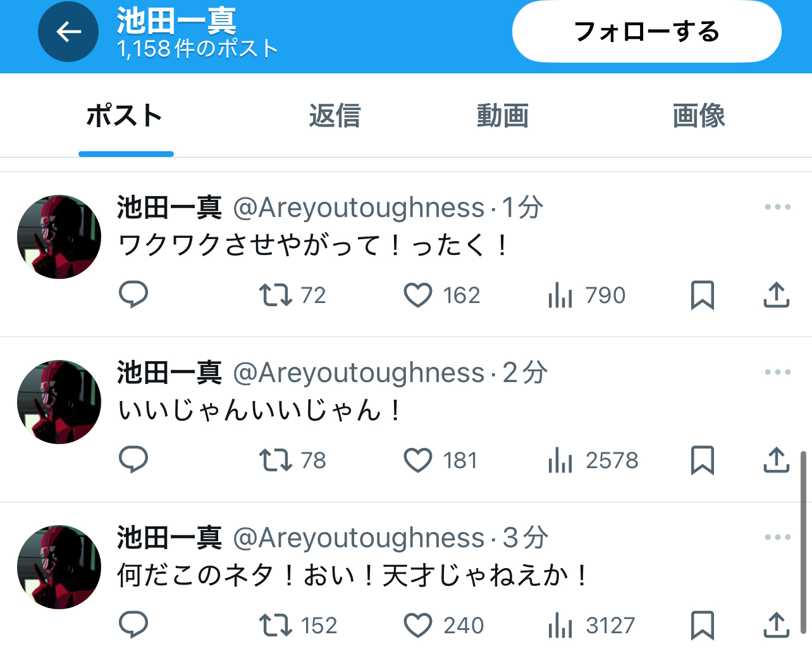This screenshot has width=812, height=663.
Task: Click the フォローする button
Action: [647, 32]
